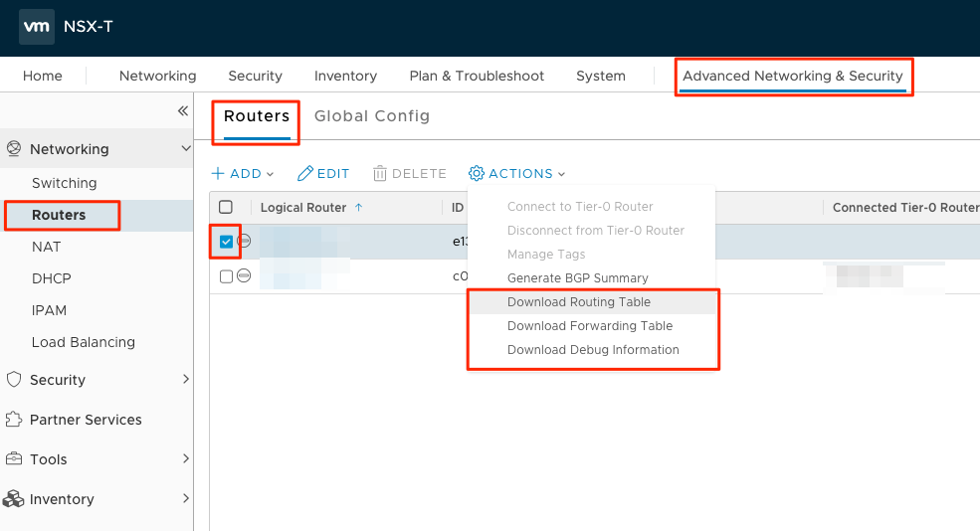The height and width of the screenshot is (531, 980).
Task: Select Download Debug Information action
Action: pyautogui.click(x=593, y=350)
